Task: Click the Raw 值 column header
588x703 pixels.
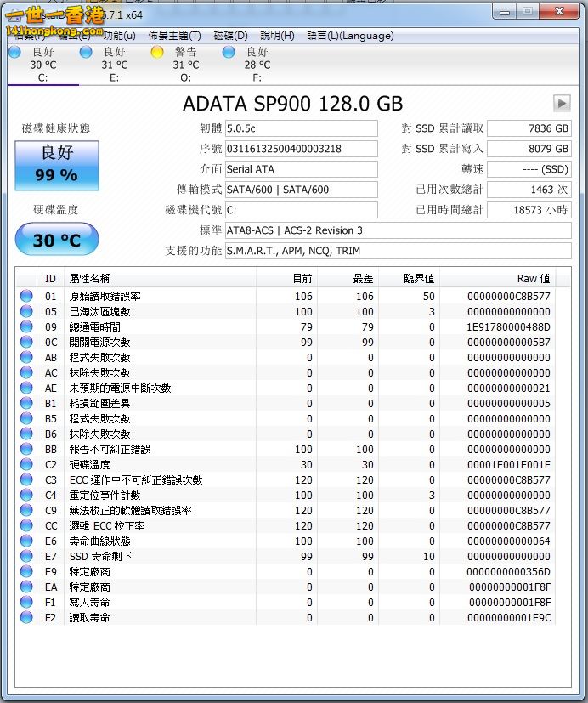Action: click(x=497, y=279)
